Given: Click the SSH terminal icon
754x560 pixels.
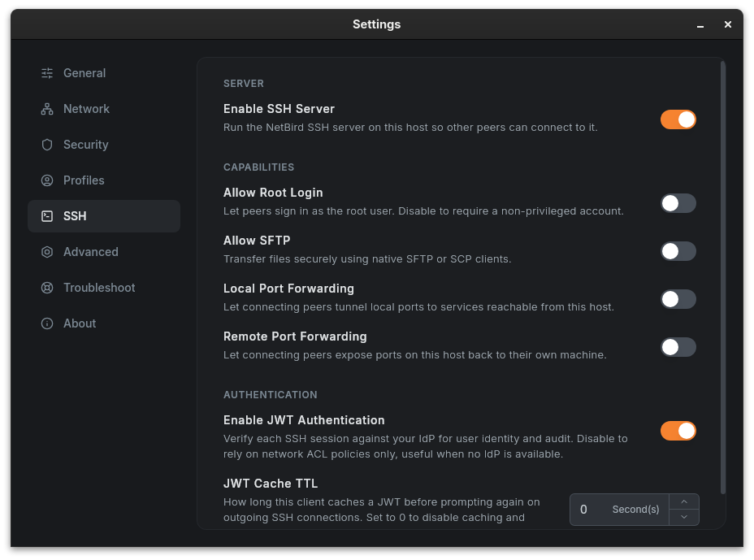Looking at the screenshot, I should [x=47, y=216].
